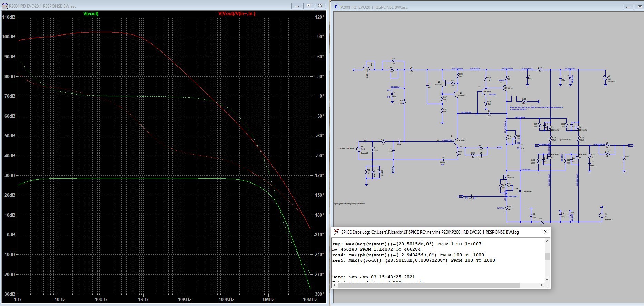Select the Q1 KSC1845 transistor symbol
This screenshot has width=644, height=306.
click(x=456, y=141)
